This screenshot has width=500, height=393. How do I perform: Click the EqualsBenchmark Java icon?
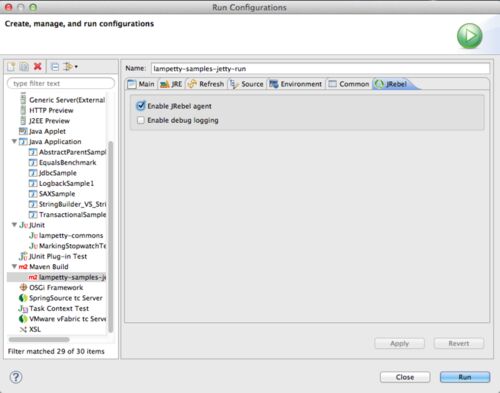33,162
